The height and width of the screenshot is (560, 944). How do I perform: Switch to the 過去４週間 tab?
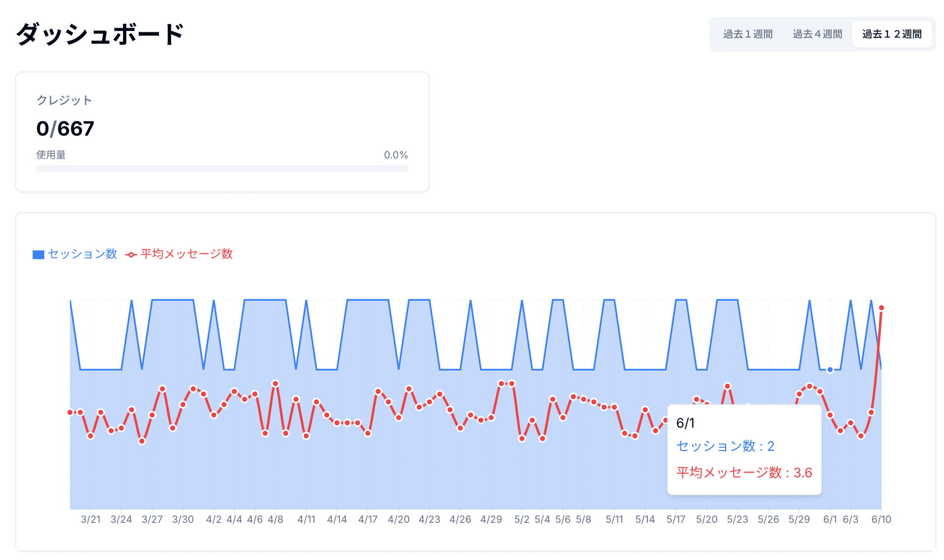pos(817,34)
